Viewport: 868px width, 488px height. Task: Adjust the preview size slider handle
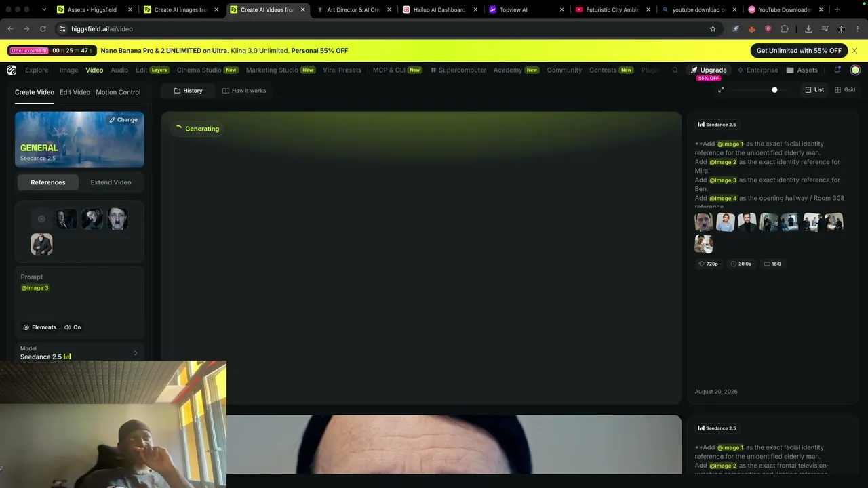(774, 90)
